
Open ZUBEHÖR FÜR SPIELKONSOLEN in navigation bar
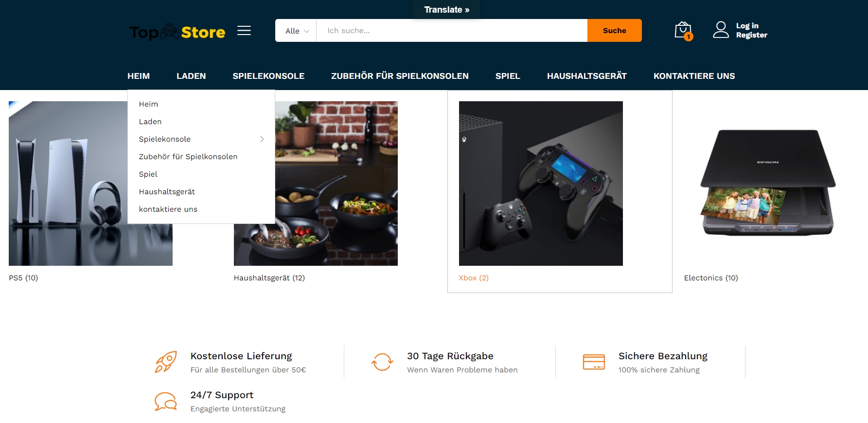400,76
